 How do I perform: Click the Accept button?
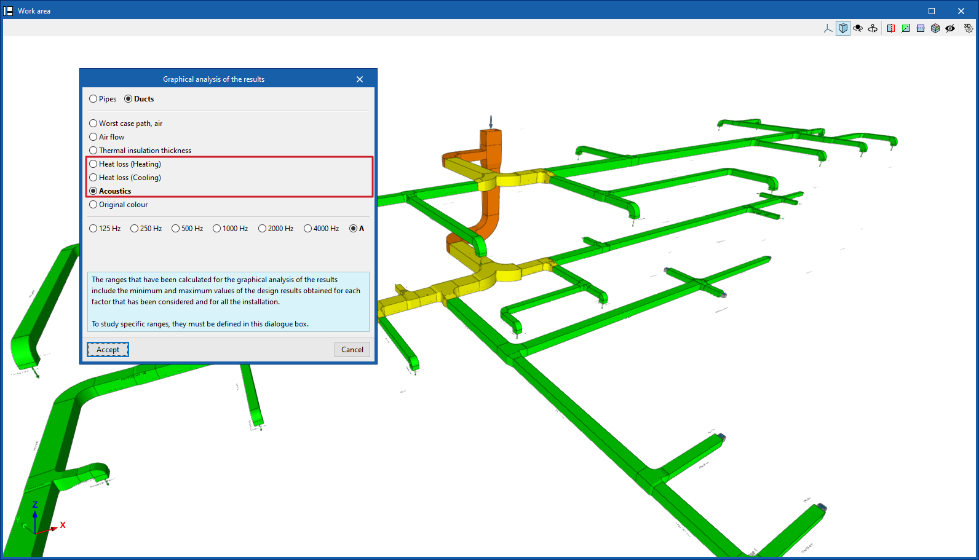(x=108, y=350)
